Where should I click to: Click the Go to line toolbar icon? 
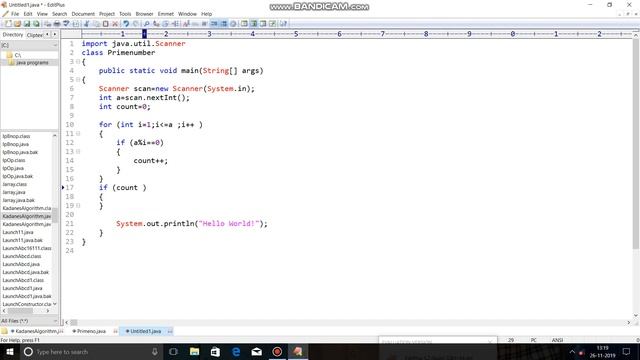click(175, 24)
